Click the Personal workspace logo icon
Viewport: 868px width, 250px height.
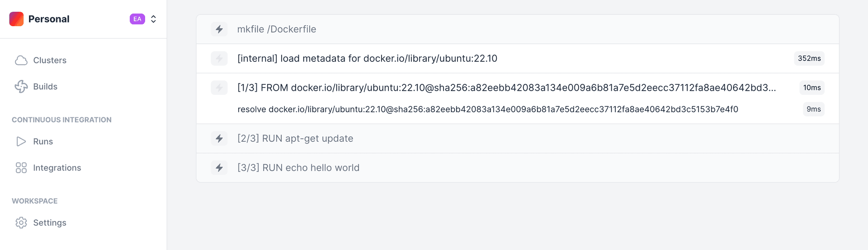[16, 19]
